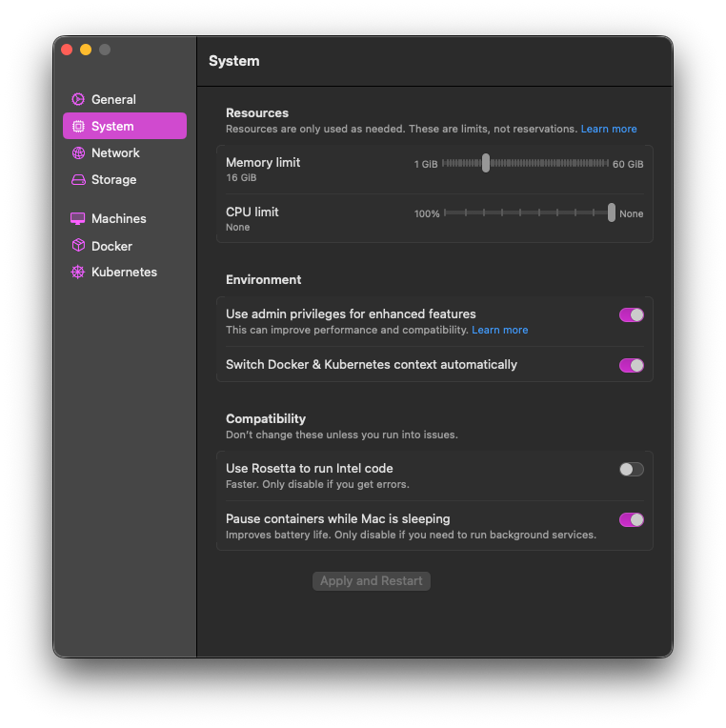This screenshot has width=726, height=728.
Task: Click the Memory limit slider handle
Action: point(486,163)
